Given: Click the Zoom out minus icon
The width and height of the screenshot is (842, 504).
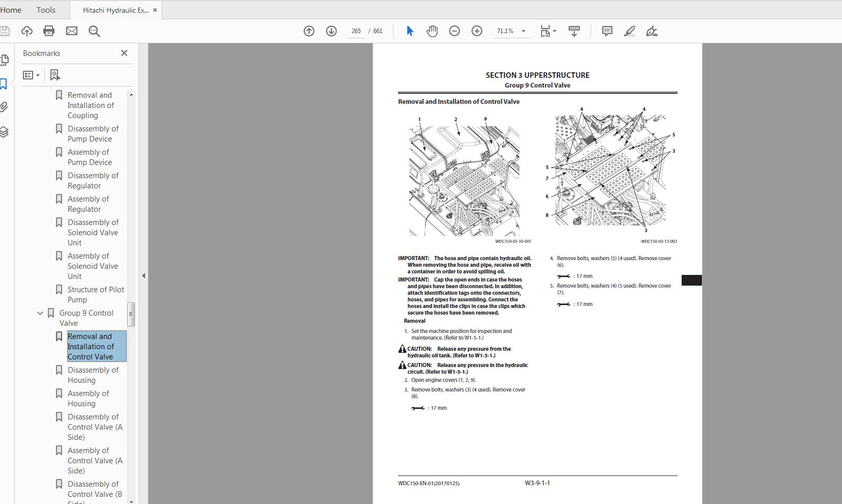Looking at the screenshot, I should (x=455, y=31).
